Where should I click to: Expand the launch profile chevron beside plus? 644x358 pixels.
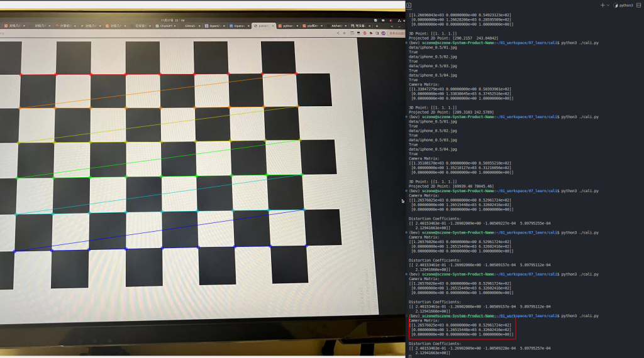pyautogui.click(x=609, y=4)
